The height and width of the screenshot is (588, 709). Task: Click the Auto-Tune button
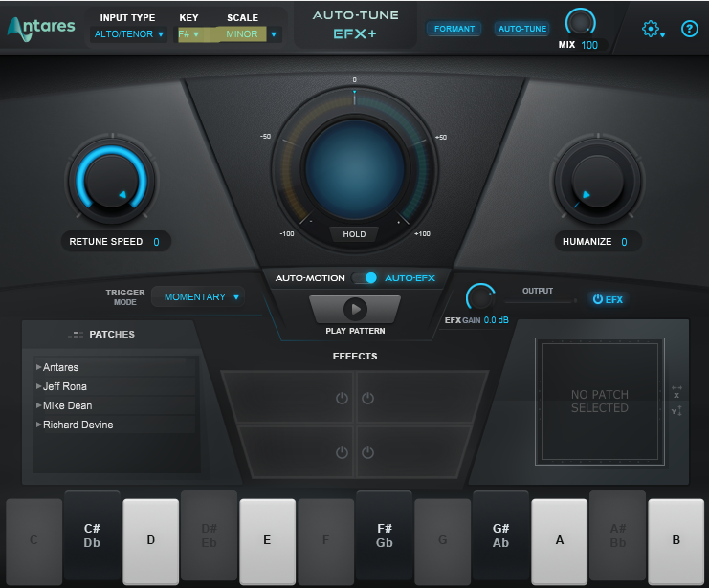click(x=521, y=29)
